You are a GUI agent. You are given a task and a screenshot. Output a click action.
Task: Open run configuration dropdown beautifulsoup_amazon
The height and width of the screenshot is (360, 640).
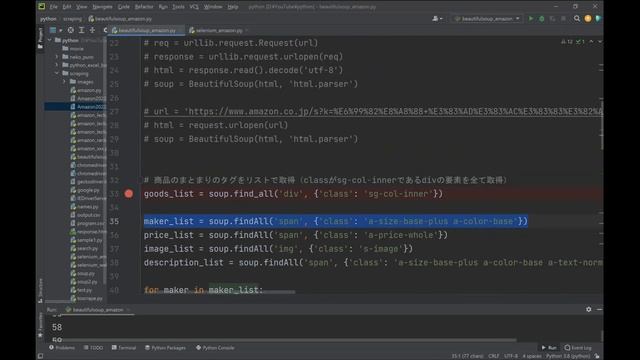487,19
